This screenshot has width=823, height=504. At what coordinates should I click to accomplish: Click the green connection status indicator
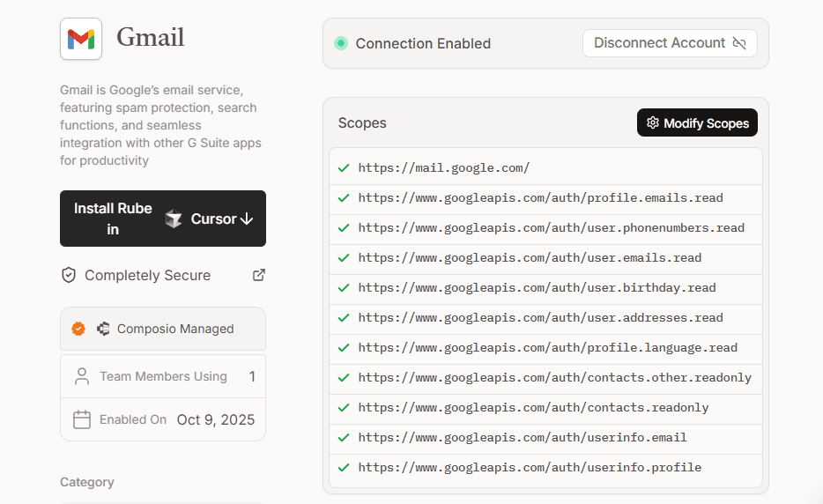point(341,43)
